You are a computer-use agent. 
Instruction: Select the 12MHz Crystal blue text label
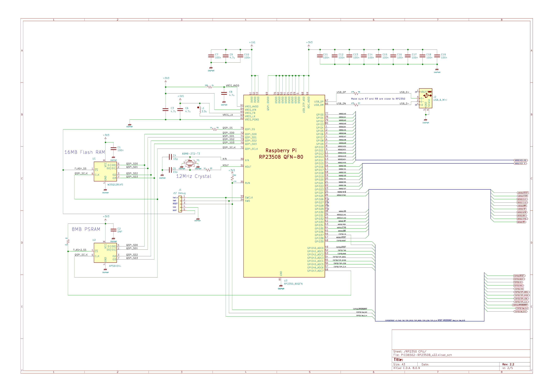point(194,176)
